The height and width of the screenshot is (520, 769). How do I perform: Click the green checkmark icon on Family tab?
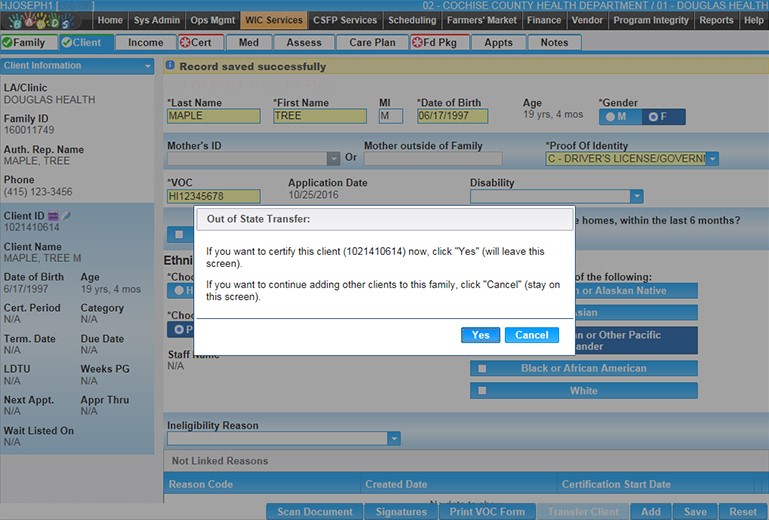pyautogui.click(x=8, y=43)
